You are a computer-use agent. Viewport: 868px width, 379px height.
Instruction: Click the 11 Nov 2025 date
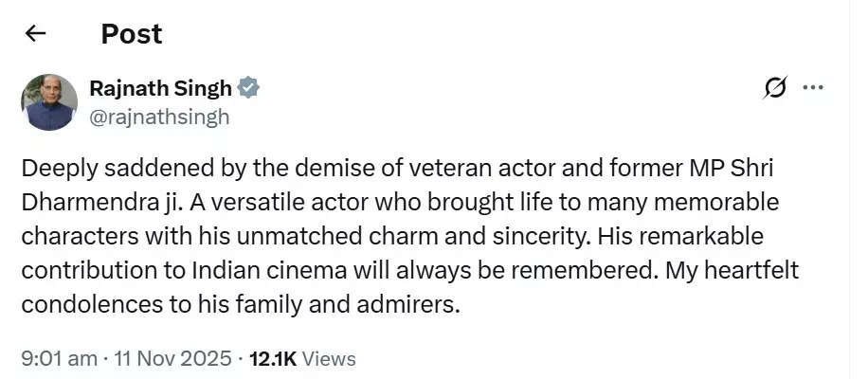click(172, 358)
